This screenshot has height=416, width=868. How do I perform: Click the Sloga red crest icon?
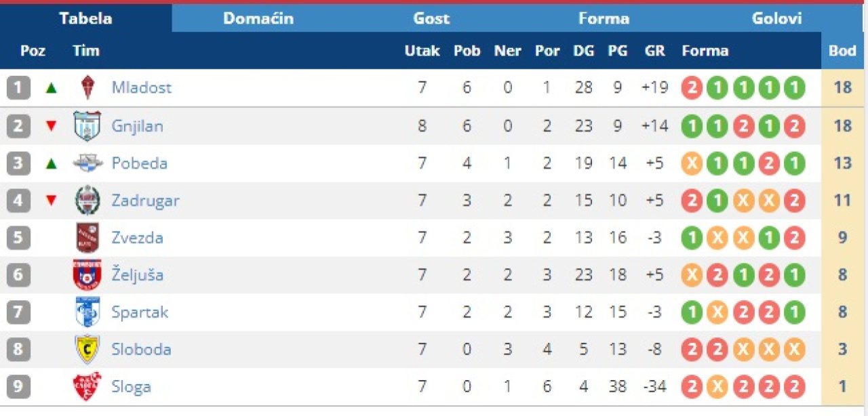click(87, 387)
